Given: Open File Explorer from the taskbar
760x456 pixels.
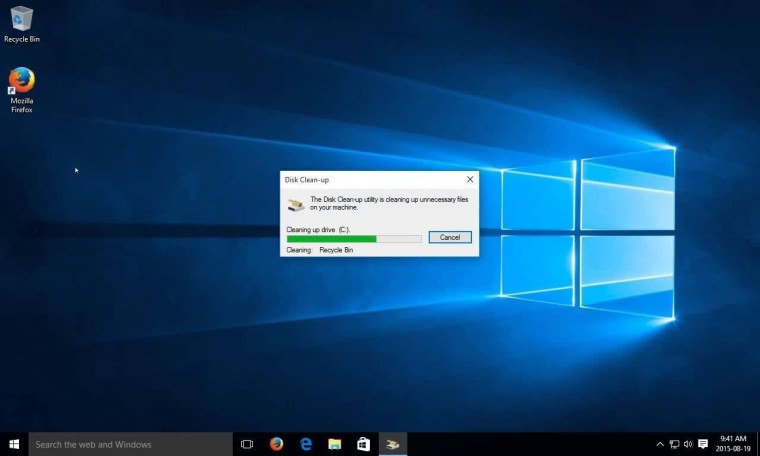Looking at the screenshot, I should (335, 444).
